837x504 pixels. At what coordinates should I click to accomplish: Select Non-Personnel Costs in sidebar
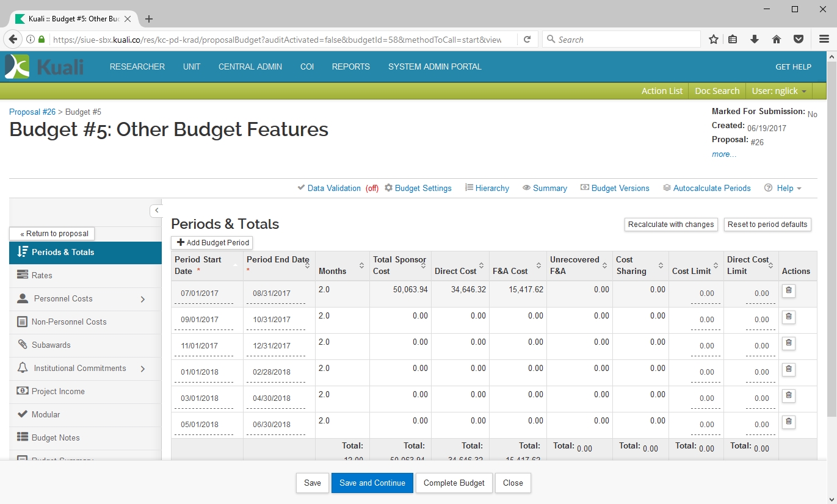[x=69, y=322]
